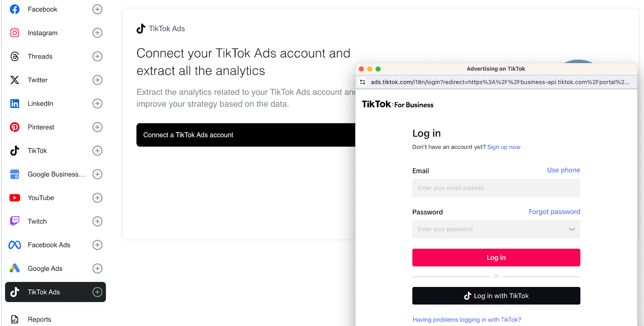This screenshot has height=326, width=644.
Task: Click the Threads logo icon in sidebar
Action: click(14, 56)
